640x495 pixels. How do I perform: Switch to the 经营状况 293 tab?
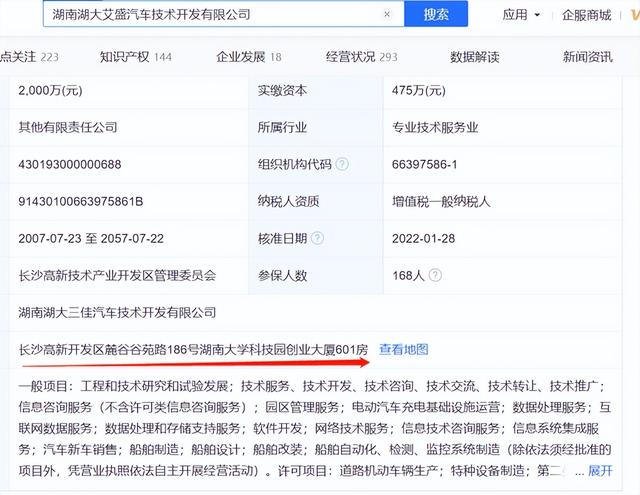pyautogui.click(x=361, y=57)
